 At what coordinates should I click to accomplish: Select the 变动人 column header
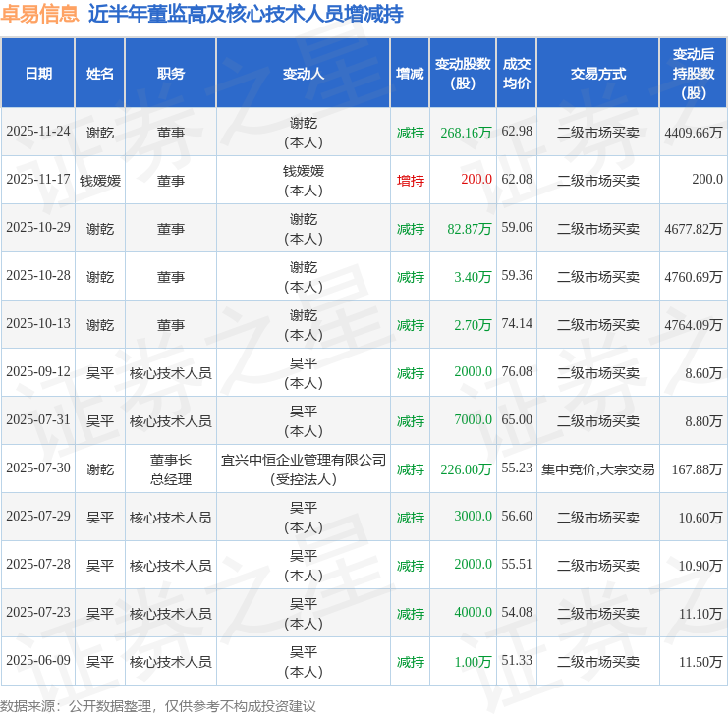point(304,74)
